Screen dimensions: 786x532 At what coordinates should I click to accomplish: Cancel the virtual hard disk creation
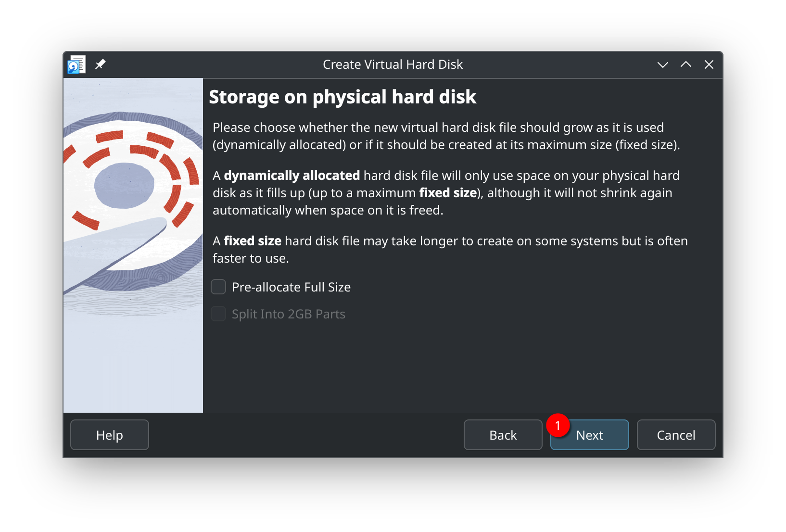pyautogui.click(x=676, y=434)
